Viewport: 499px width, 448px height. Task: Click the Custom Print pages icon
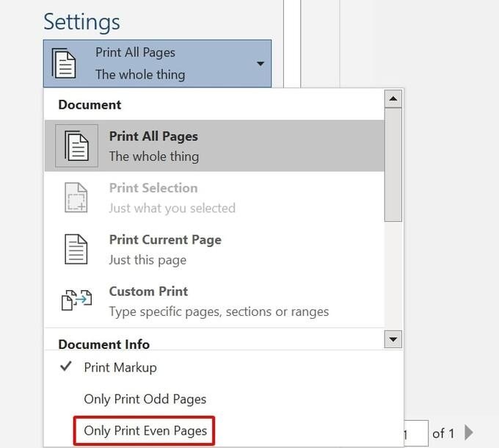pyautogui.click(x=76, y=301)
